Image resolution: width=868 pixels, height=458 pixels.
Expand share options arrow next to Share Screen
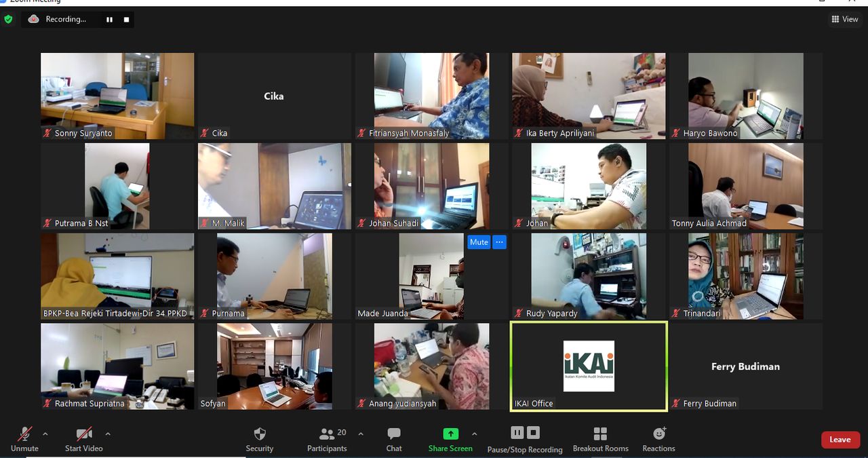474,434
